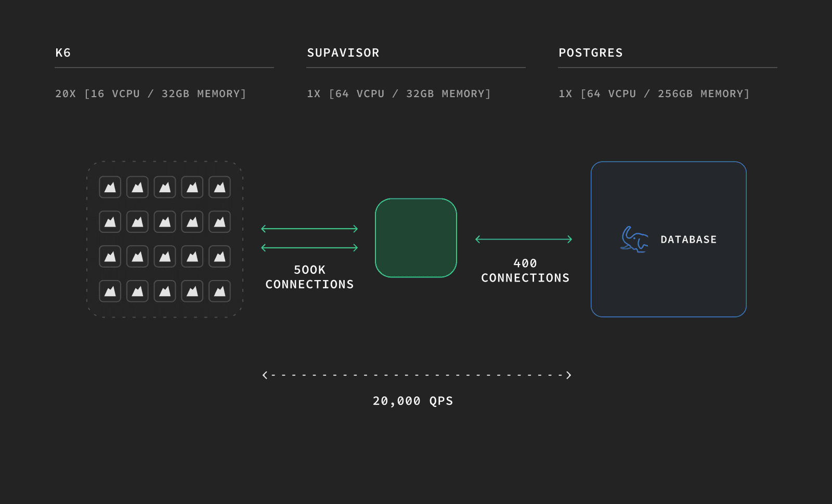Click the top-left k6 instance icon

click(x=110, y=188)
